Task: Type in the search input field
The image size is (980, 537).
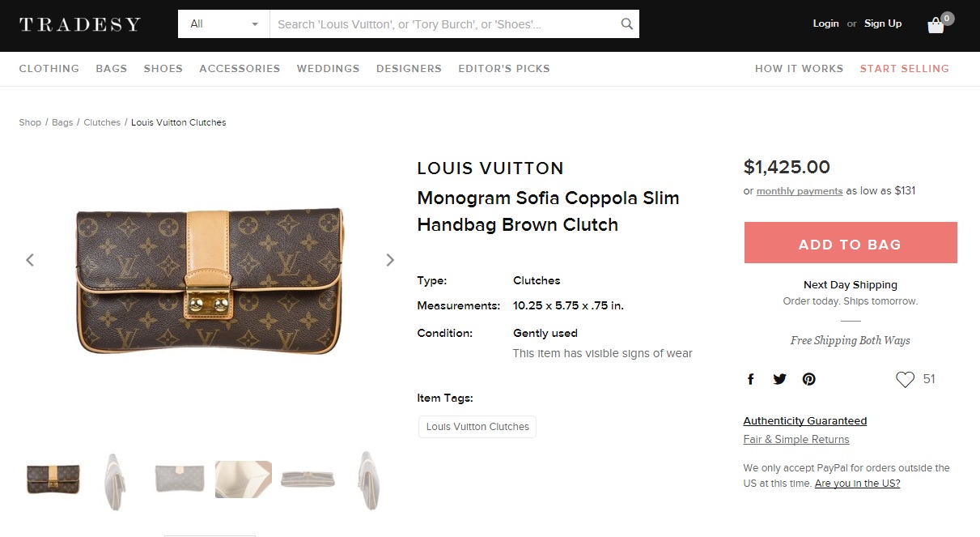Action: (445, 24)
